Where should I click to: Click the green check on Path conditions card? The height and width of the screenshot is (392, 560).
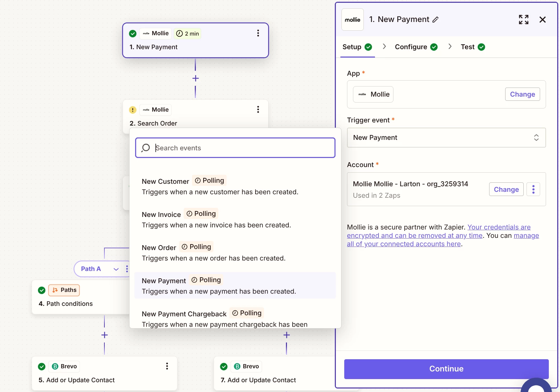pyautogui.click(x=42, y=290)
